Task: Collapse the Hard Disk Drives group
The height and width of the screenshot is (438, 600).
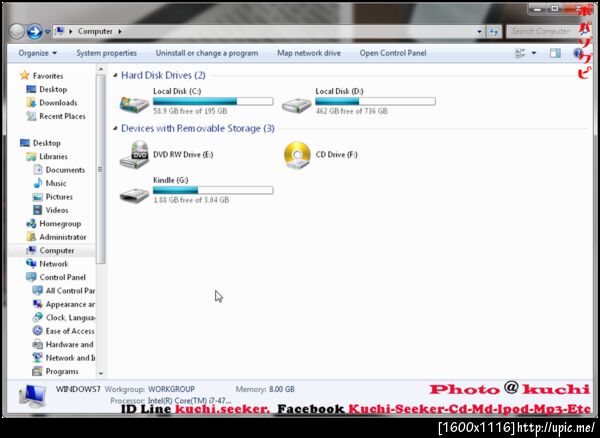Action: pyautogui.click(x=115, y=75)
